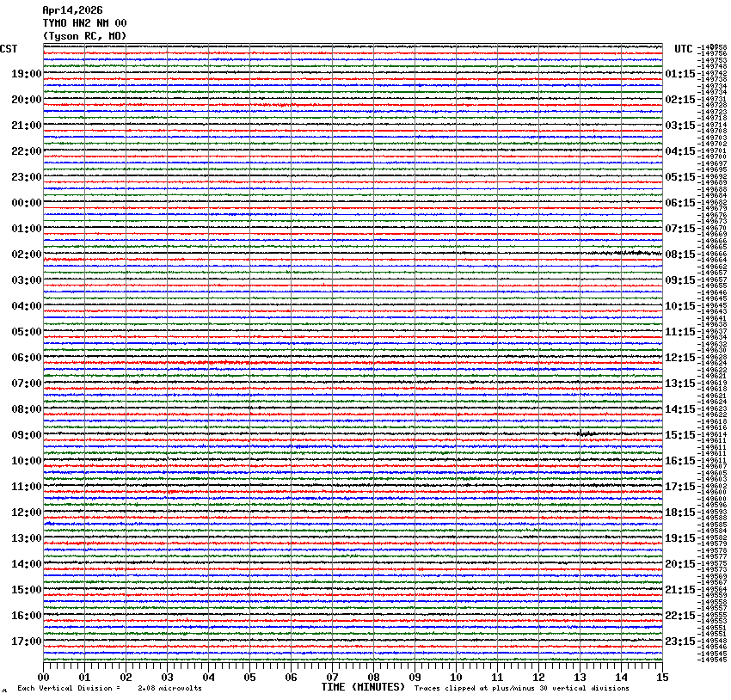Click the 17:00 CST time label

point(27,642)
